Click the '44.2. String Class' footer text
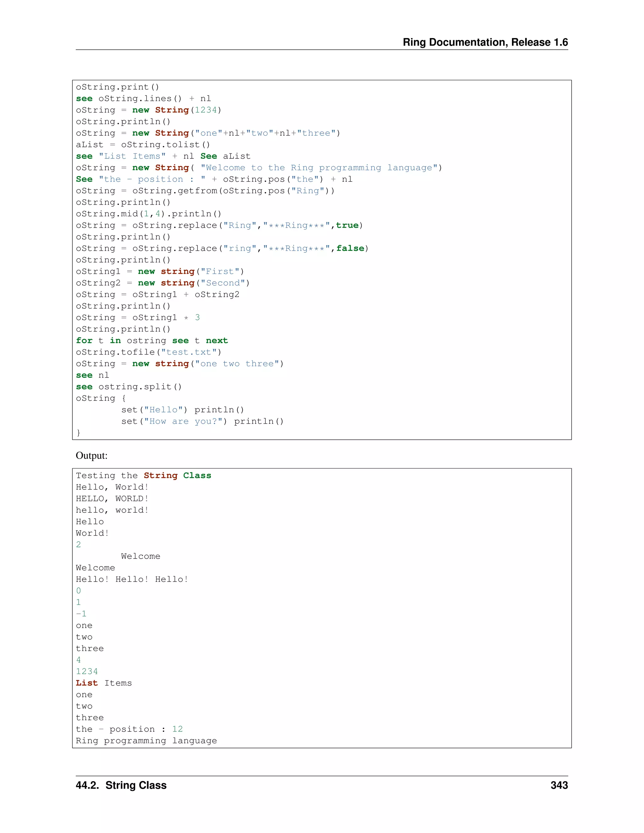 tap(121, 785)
